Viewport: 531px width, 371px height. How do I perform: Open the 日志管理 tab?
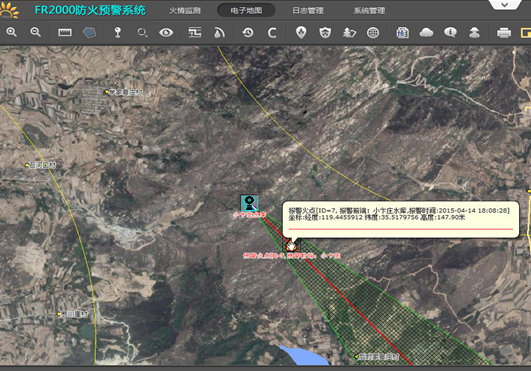click(308, 11)
